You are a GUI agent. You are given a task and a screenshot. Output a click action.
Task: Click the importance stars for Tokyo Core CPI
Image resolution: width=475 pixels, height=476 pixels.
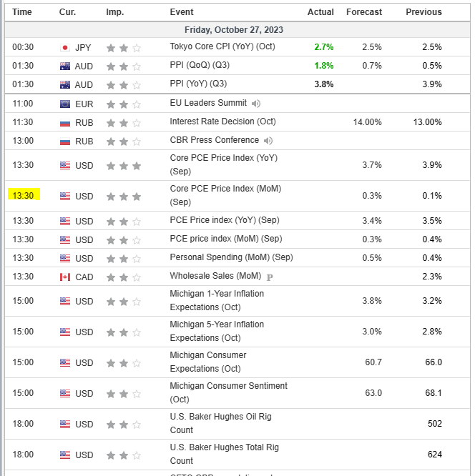point(123,48)
